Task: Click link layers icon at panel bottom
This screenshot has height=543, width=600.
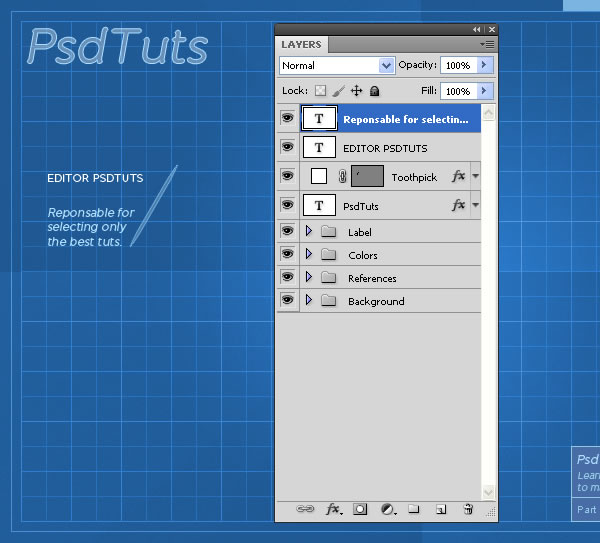Action: (x=305, y=509)
